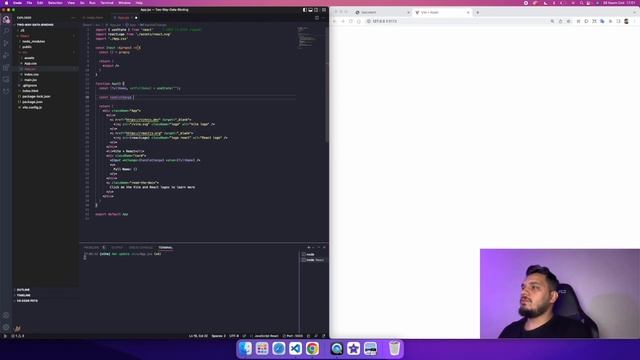Open the Chrome extensions puzzle icon
Viewport: 640px width, 360px height.
(611, 21)
